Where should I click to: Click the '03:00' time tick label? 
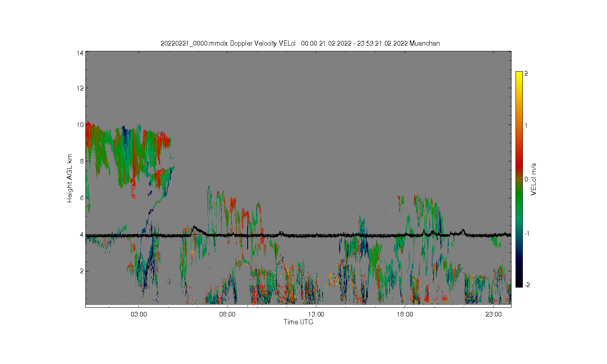coord(139,314)
